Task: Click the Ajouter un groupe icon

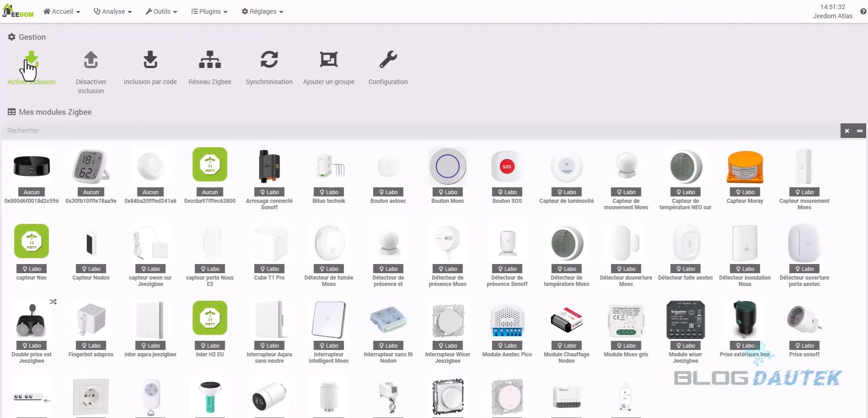Action: [328, 60]
